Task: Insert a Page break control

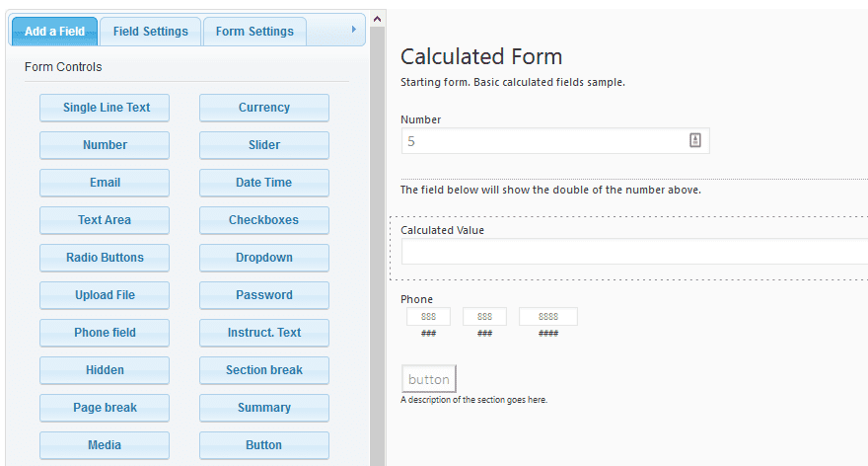Action: [105, 408]
